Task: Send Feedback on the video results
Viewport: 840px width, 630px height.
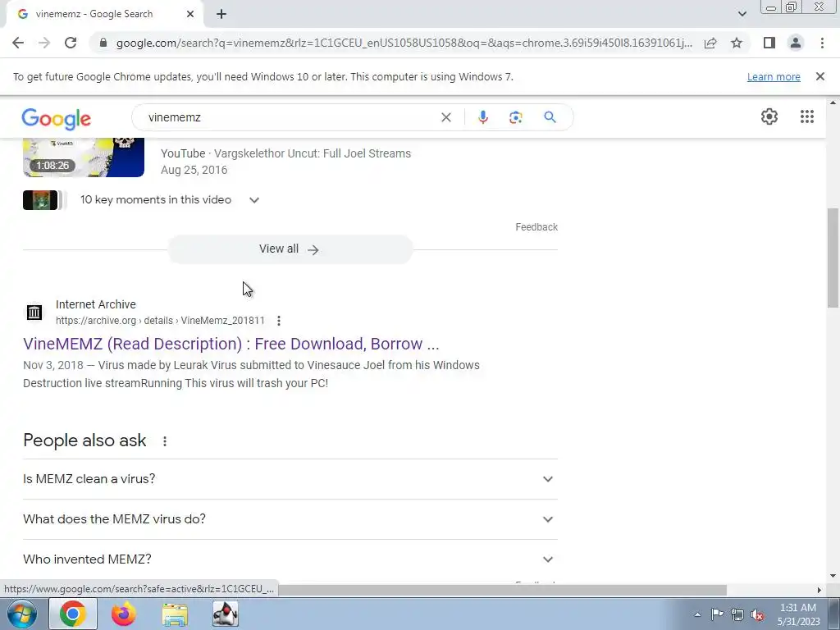Action: (x=536, y=227)
